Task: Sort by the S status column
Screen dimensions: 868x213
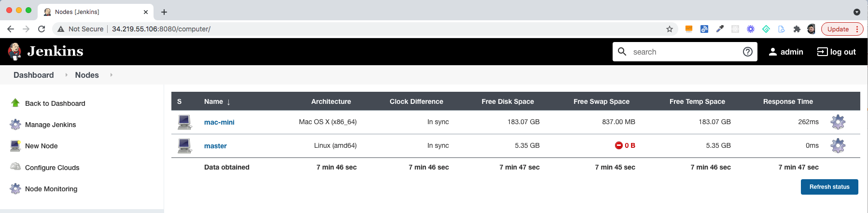Action: [180, 101]
